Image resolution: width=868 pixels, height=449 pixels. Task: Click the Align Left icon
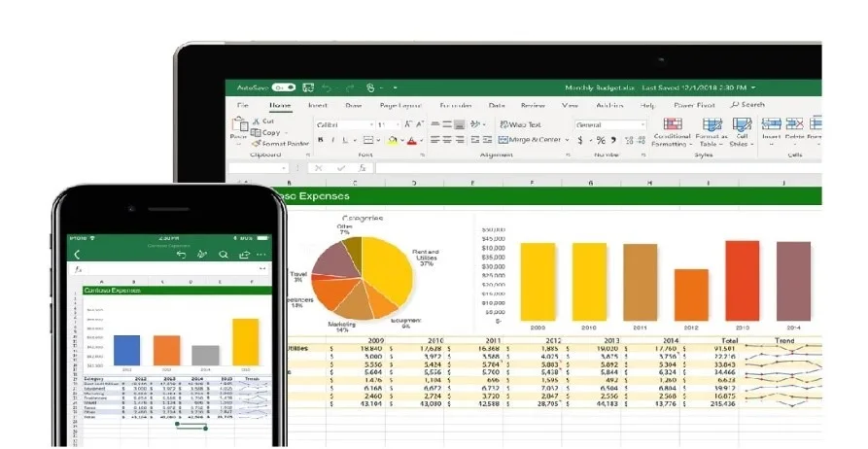(x=435, y=140)
